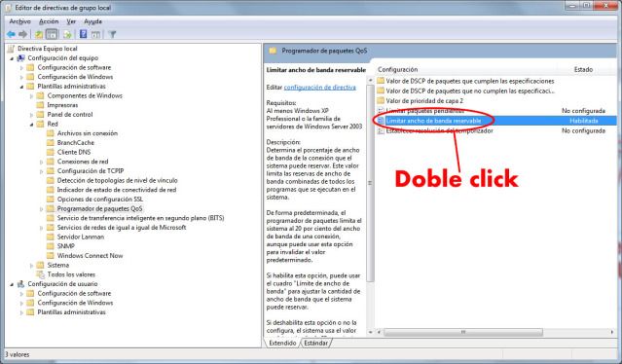Click the show/hide action pane icon
The image size is (622, 364).
95,34
